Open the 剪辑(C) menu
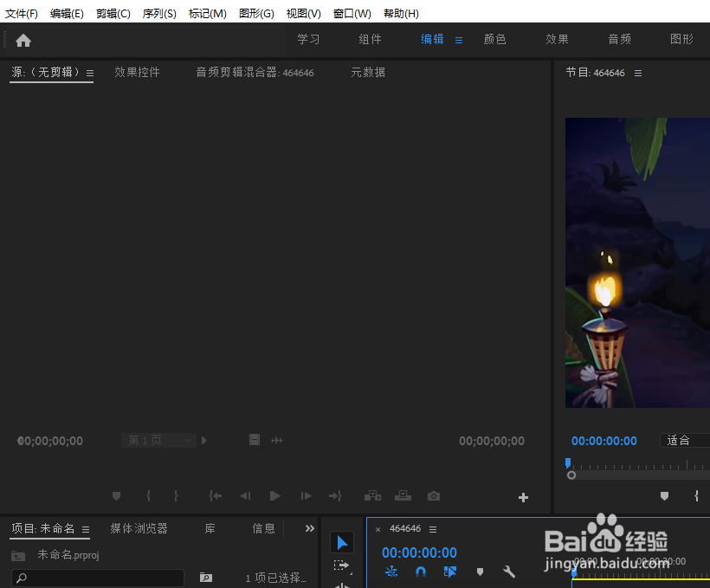The image size is (710, 588). (x=113, y=14)
